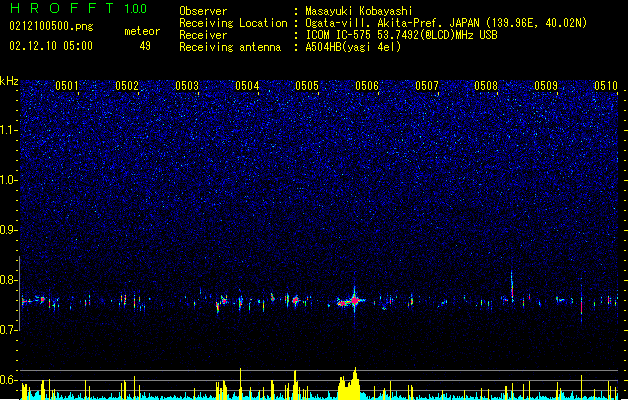Click the 0502 time marker

(x=127, y=86)
